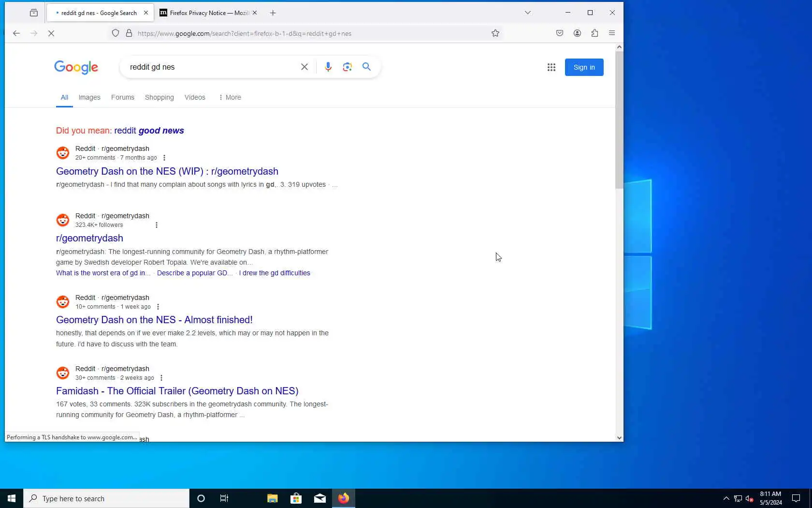Open options for Almost finished result

(x=158, y=307)
